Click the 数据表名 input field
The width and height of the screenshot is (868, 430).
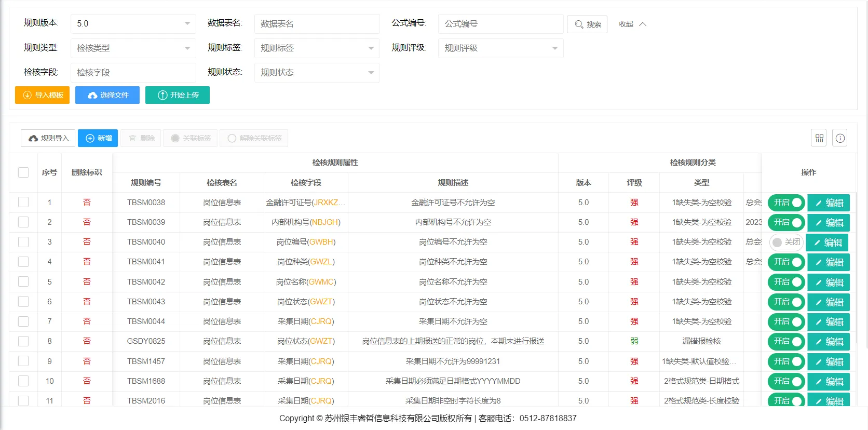317,24
